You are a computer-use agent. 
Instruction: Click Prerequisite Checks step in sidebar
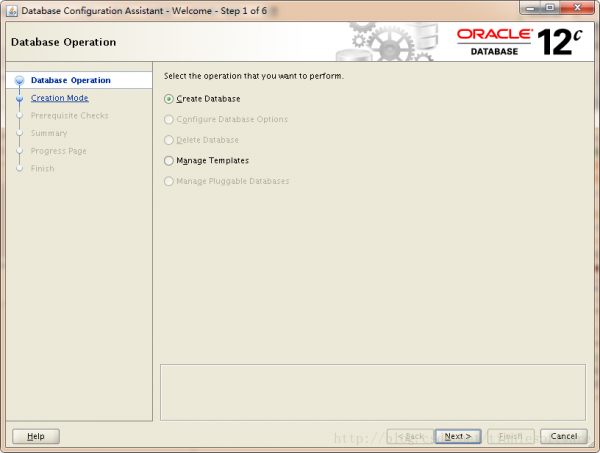point(70,116)
